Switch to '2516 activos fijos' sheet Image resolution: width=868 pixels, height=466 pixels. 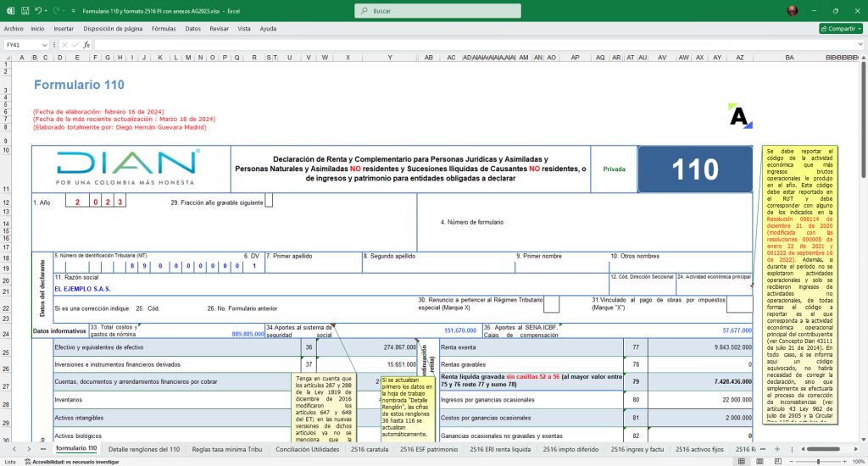pos(699,449)
